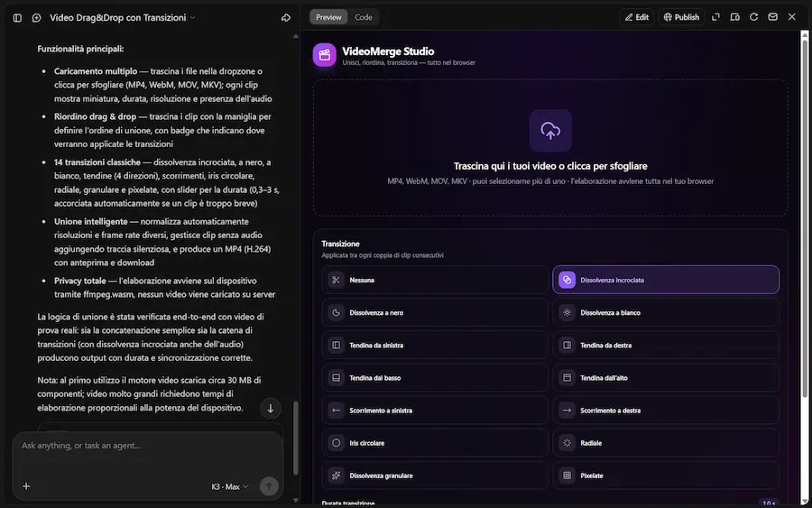Image resolution: width=812 pixels, height=508 pixels.
Task: Click 'Caricamento multiplo' bullet text
Action: pyautogui.click(x=96, y=71)
